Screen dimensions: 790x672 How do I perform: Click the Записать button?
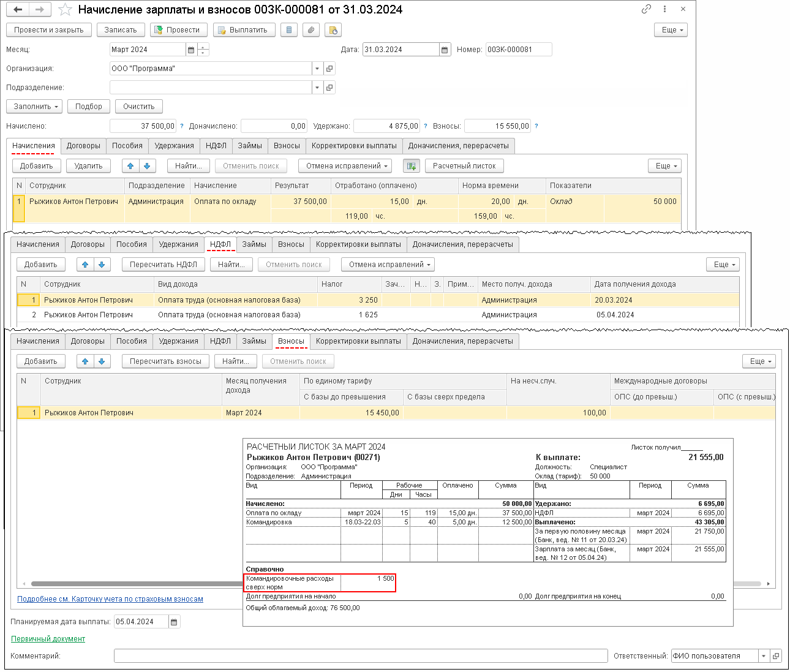point(121,30)
